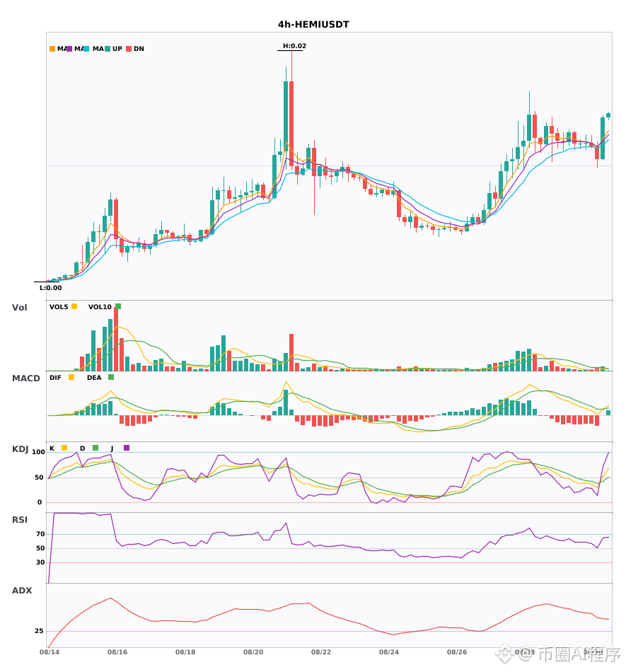Click the UP legend text

[117, 49]
